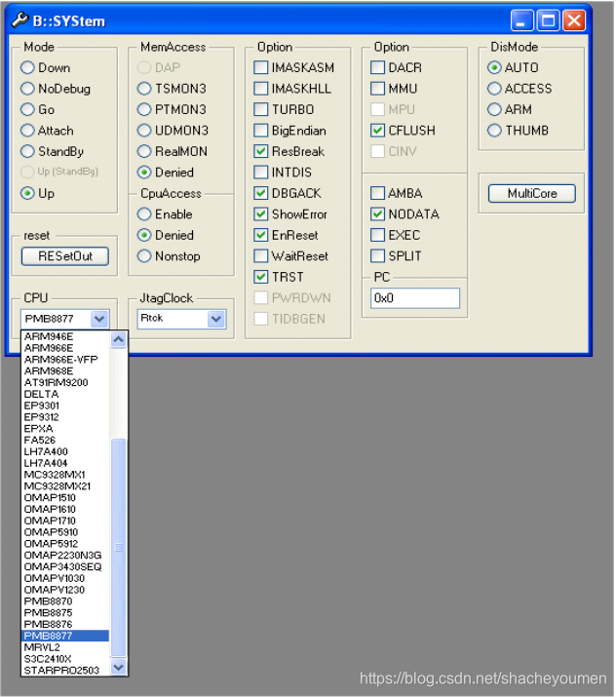The width and height of the screenshot is (616, 697).
Task: Toggle the MMU checkbox
Action: (x=378, y=89)
